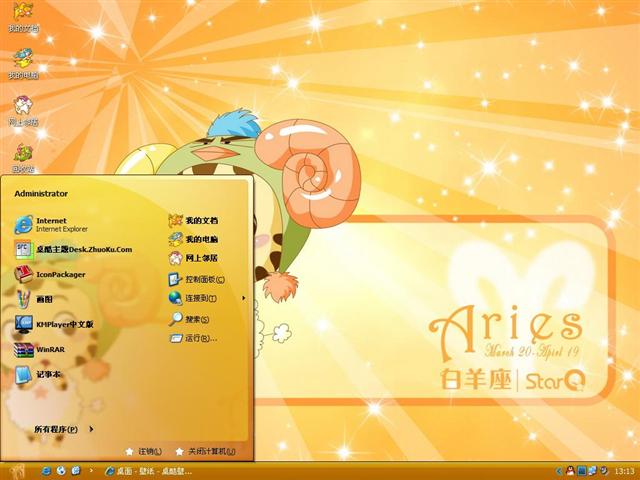
Task: Launch IconPackager from the Start menu
Action: coord(60,274)
